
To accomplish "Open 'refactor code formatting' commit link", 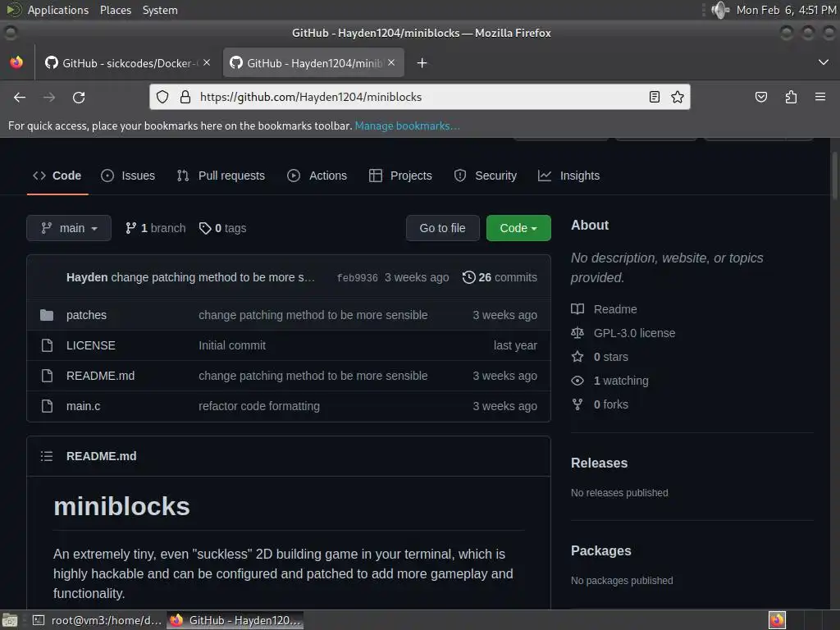I will coord(259,406).
